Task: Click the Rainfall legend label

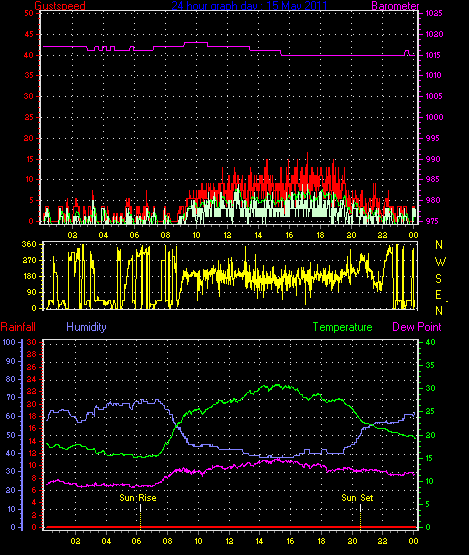Action: (18, 327)
